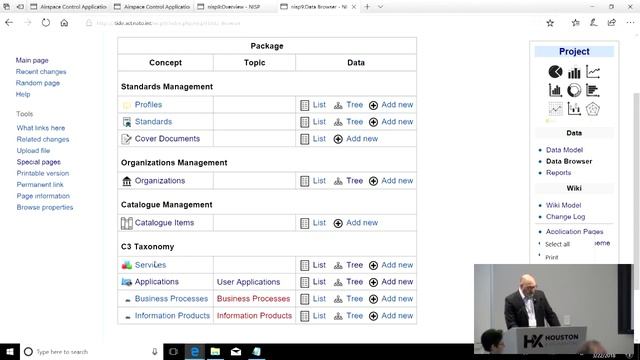Open Browse properties link
The image size is (640, 360).
[45, 207]
